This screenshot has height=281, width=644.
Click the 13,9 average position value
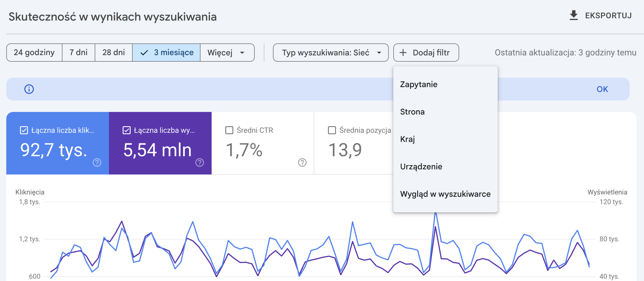point(345,150)
